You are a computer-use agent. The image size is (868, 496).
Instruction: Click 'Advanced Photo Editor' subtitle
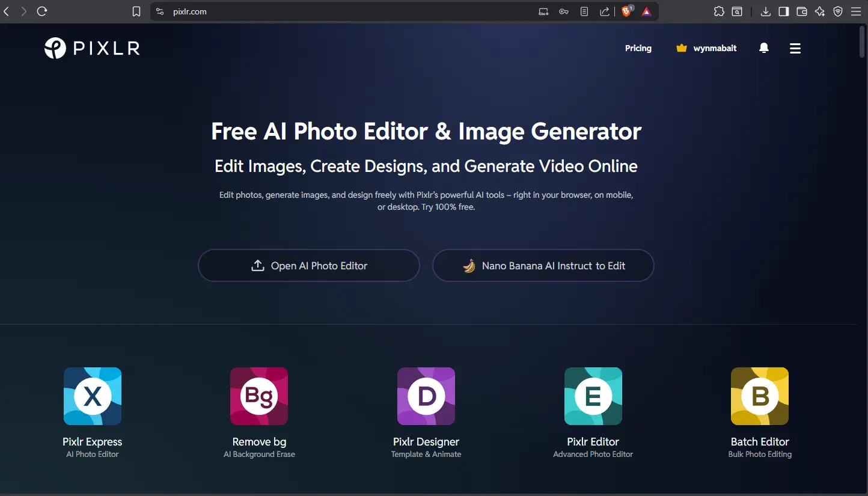click(593, 455)
